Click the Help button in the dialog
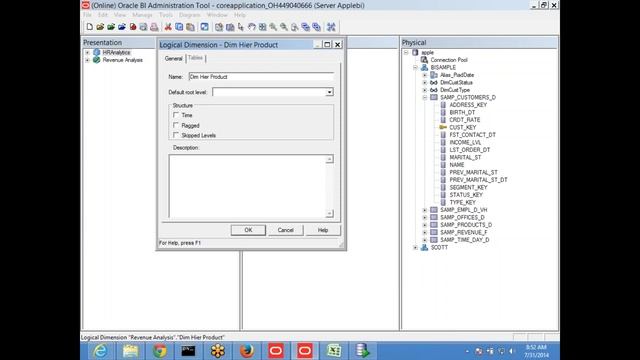 click(x=323, y=230)
